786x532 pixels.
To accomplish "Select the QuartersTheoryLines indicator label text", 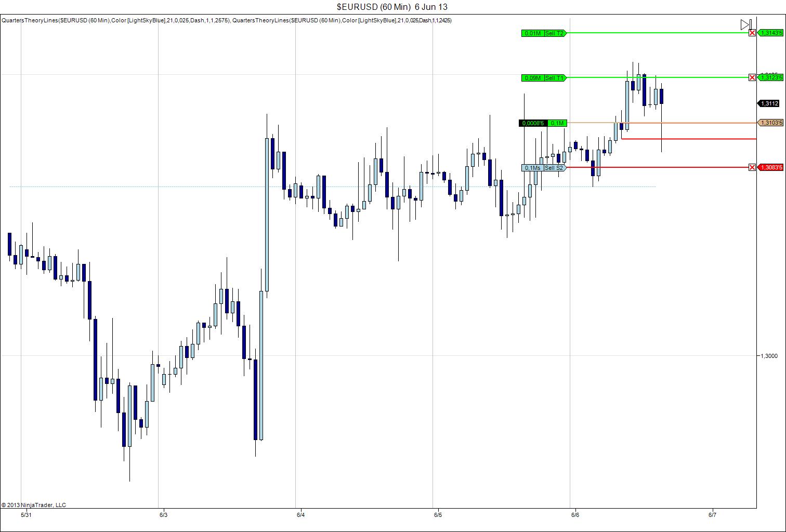I will [x=227, y=20].
